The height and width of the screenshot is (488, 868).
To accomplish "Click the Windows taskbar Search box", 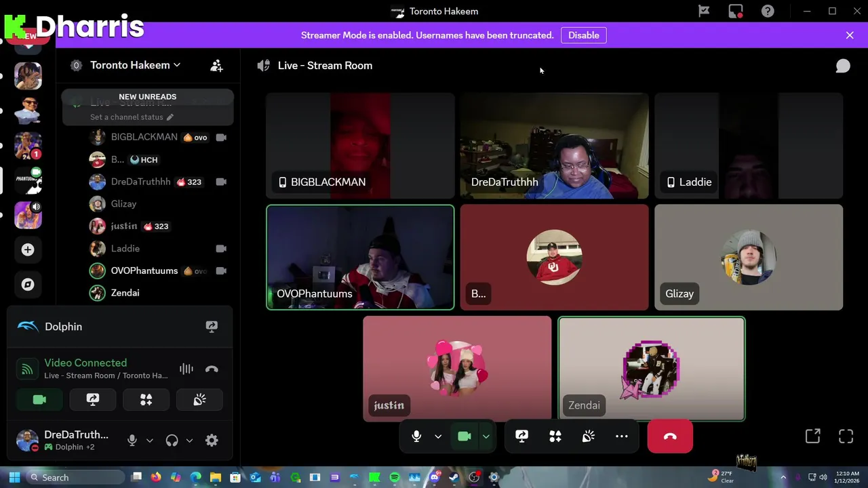I will coord(77,478).
